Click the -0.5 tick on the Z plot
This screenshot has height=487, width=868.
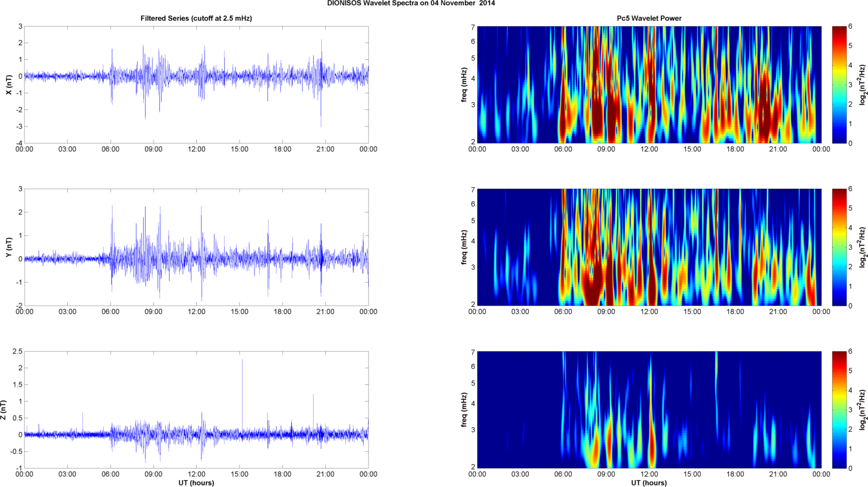pos(17,452)
